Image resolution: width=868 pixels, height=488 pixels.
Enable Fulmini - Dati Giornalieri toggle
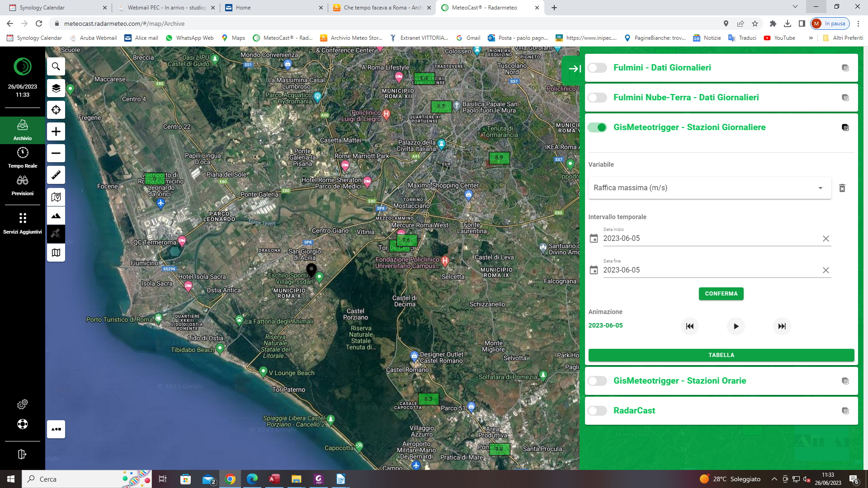(597, 68)
